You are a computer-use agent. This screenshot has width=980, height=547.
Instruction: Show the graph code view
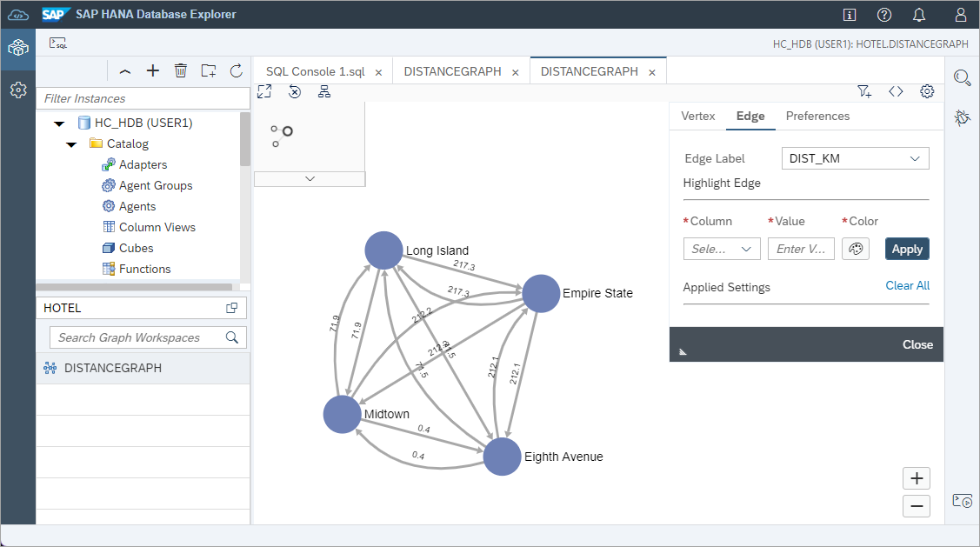tap(896, 91)
